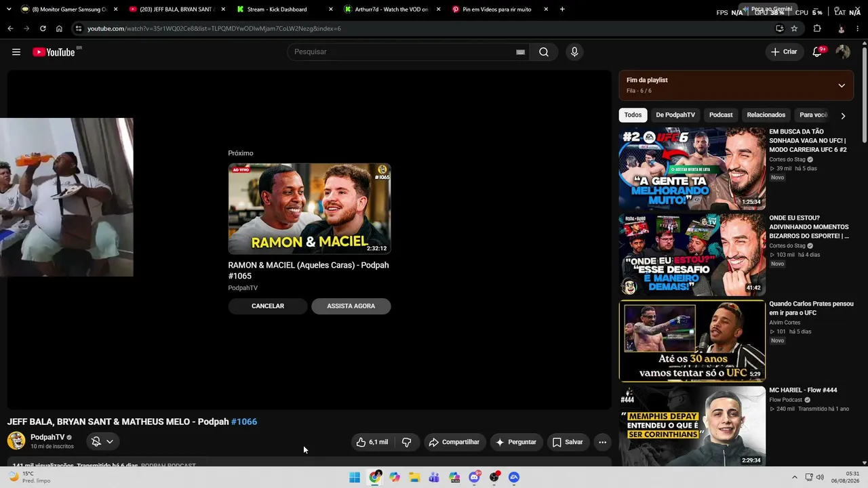Open the Onde Eu Estou video thumbnail
868x488 pixels.
pyautogui.click(x=692, y=255)
